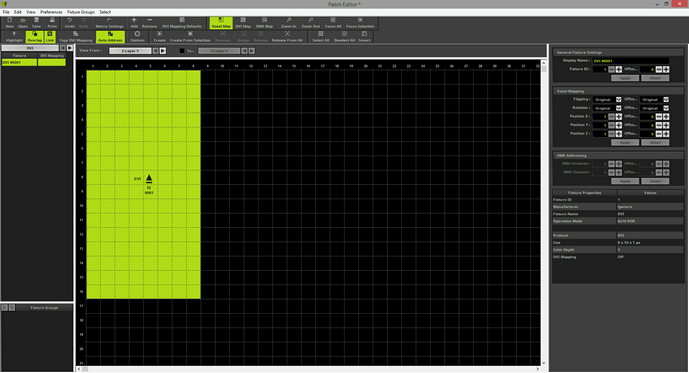Click Apply under Voxel Mapping
The image size is (689, 373).
click(625, 142)
